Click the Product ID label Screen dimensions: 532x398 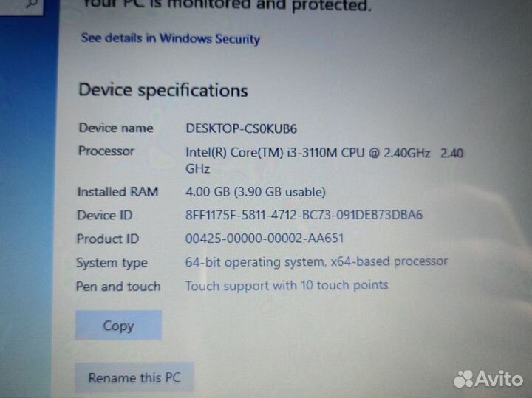coord(108,239)
